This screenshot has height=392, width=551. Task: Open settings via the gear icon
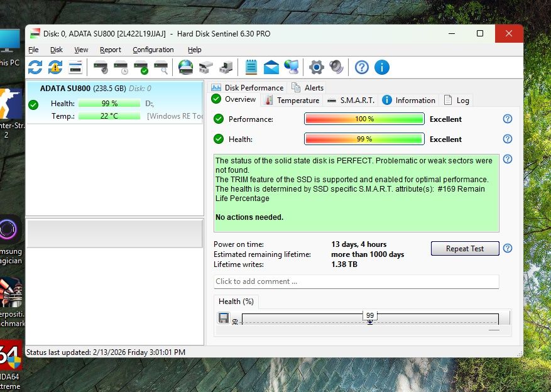coord(316,67)
